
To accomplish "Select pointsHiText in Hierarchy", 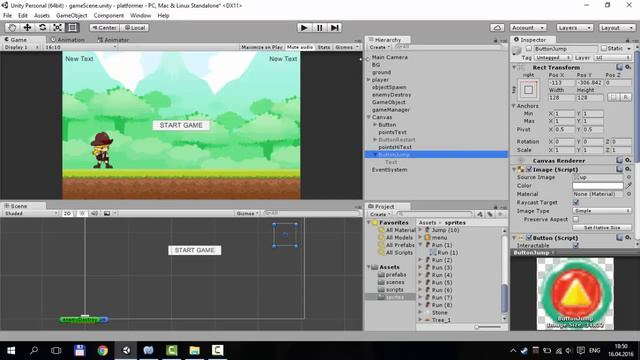I will pyautogui.click(x=395, y=147).
